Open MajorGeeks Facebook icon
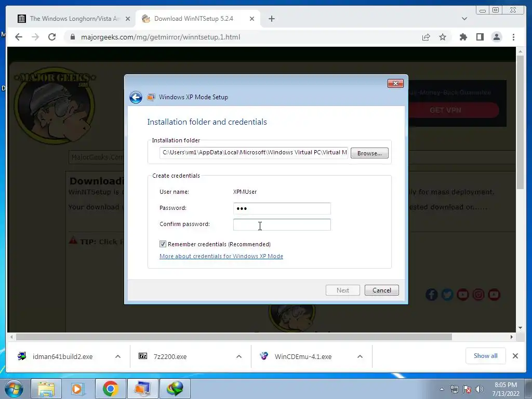The height and width of the screenshot is (399, 532). 432,294
